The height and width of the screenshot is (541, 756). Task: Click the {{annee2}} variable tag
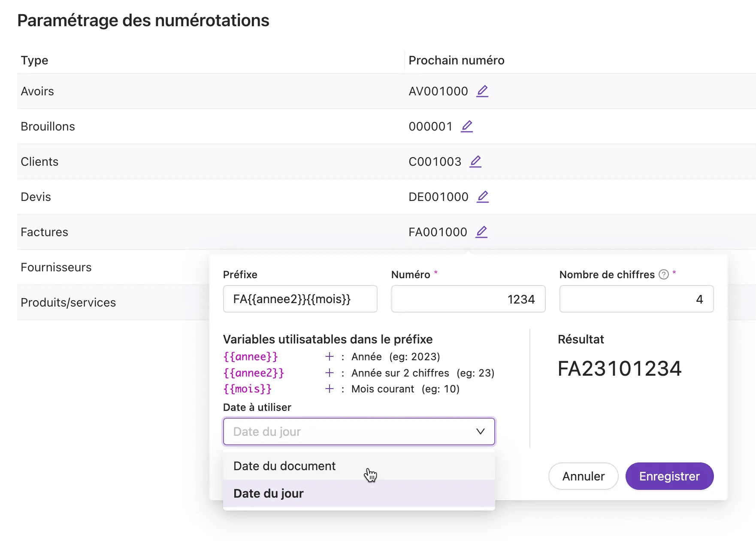click(254, 373)
